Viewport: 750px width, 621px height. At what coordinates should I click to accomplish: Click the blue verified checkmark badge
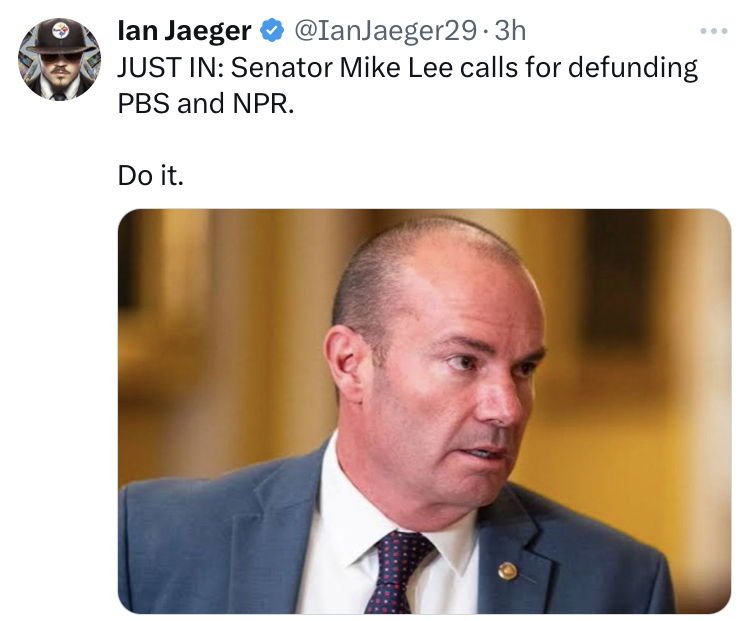[272, 30]
